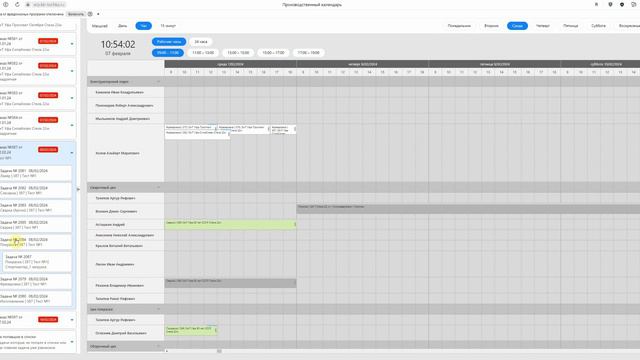
Task: Open the circled question mark help icon
Action: point(90,14)
